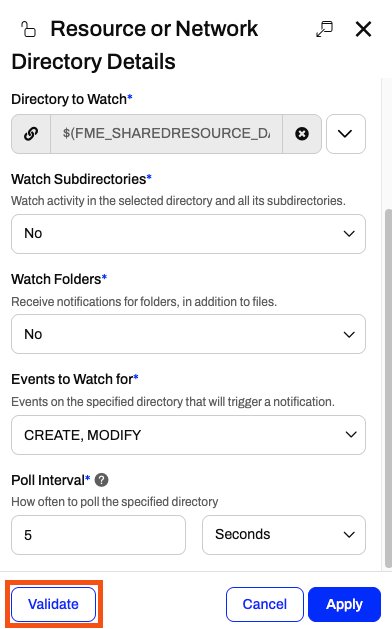Viewport: 392px width, 629px height.
Task: Click the Poll Interval number field
Action: click(98, 535)
